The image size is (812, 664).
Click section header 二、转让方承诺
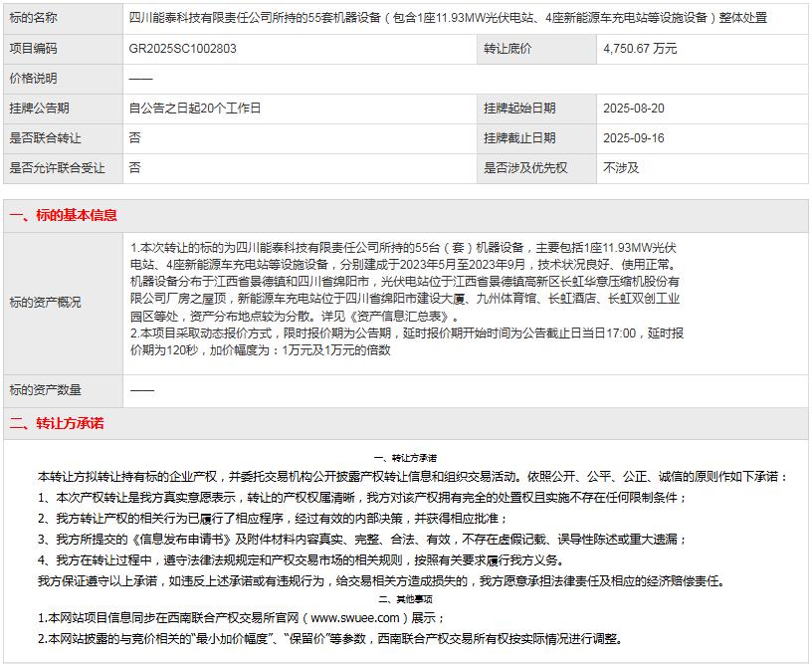pos(57,424)
